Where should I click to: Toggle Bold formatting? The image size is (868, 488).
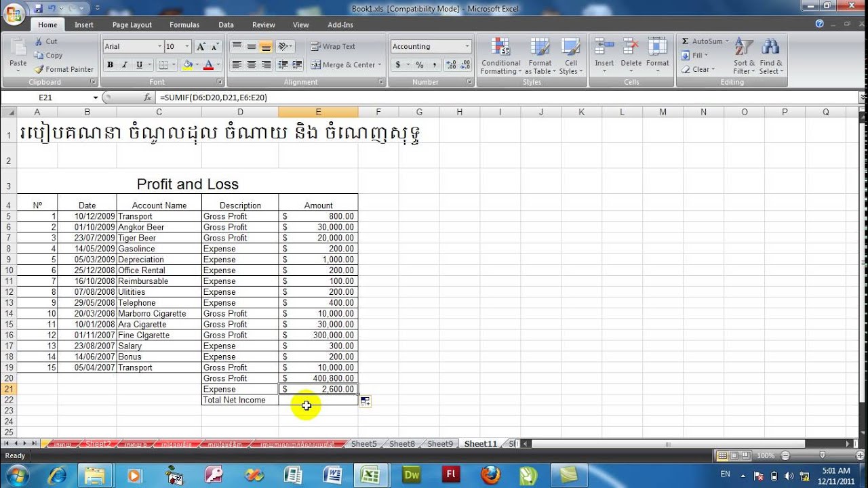coord(110,65)
